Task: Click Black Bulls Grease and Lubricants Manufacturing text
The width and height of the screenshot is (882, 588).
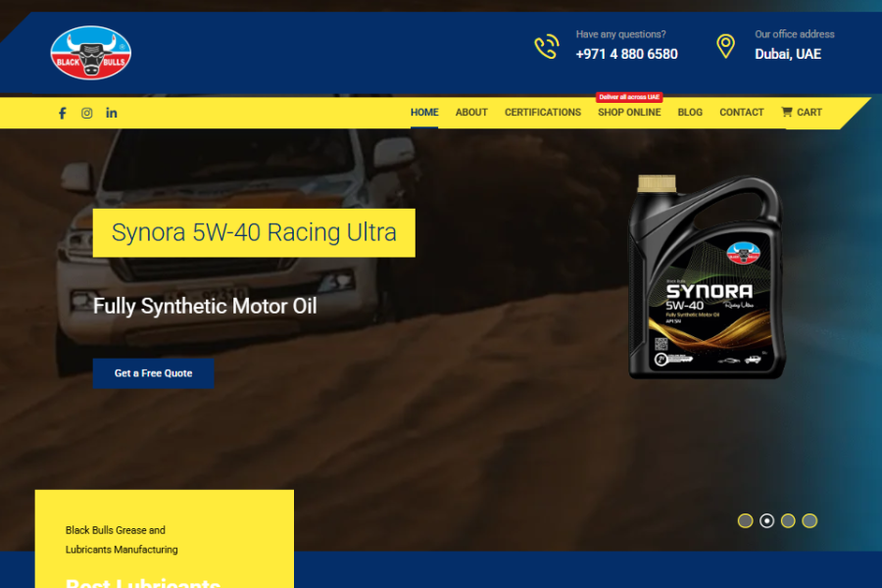Action: pyautogui.click(x=122, y=540)
